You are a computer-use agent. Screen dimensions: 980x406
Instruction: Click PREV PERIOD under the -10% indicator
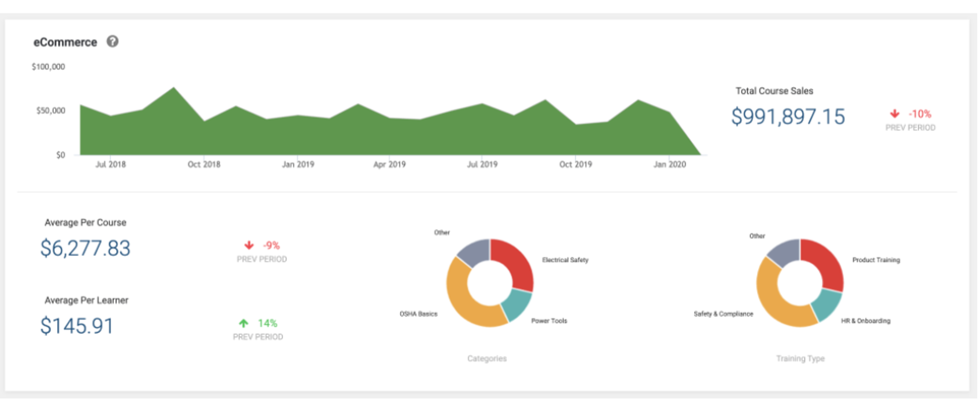910,128
